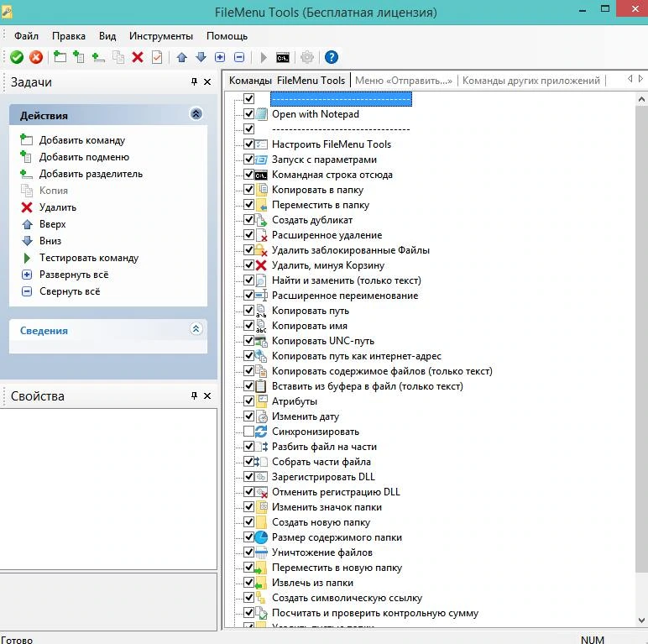Image resolution: width=648 pixels, height=644 pixels.
Task: Uncheck Зарегистрировать DLL checkbox
Action: [248, 477]
